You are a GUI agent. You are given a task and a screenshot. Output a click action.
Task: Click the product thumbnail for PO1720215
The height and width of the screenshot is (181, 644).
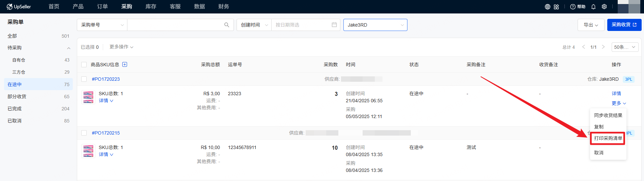coord(88,151)
